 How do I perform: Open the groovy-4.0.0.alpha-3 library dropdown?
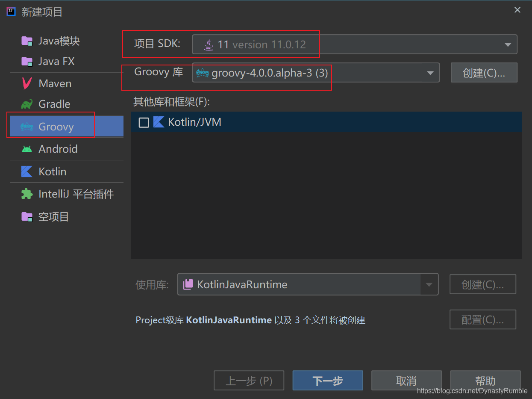430,73
